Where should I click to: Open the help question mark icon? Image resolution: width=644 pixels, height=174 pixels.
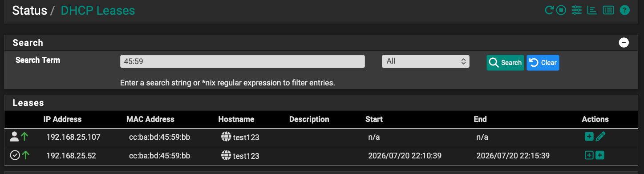coord(625,10)
